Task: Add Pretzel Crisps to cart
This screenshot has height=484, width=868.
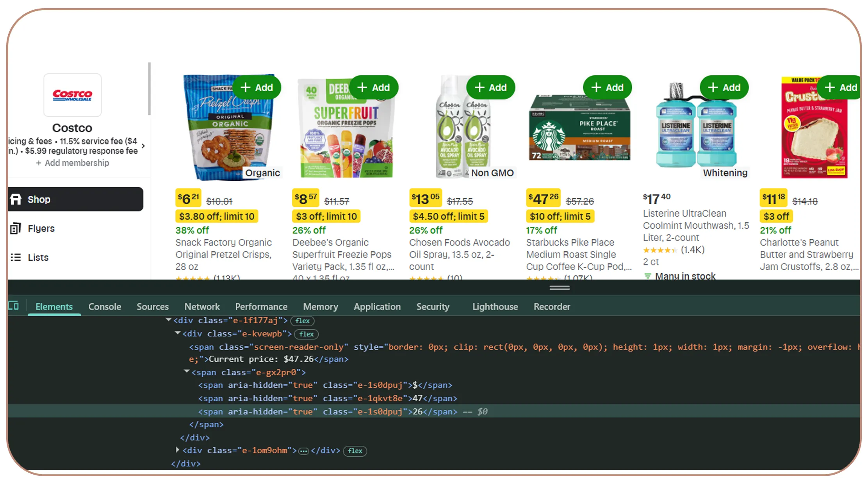Action: tap(257, 87)
